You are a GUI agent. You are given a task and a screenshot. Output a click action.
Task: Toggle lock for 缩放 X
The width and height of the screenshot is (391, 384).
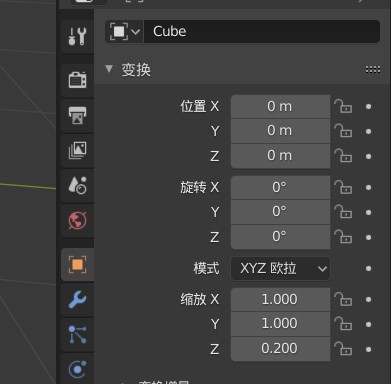point(343,300)
